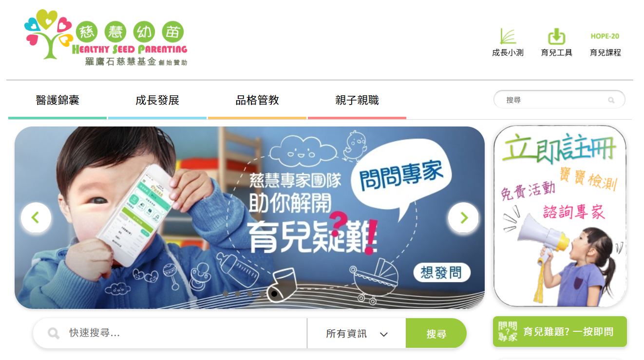Click into the 快速搜尋 input field
This screenshot has height=360, width=644.
[185, 333]
